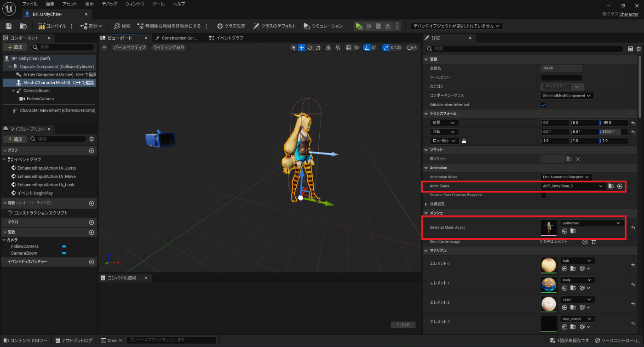Viewport: 644px width, 347px height.
Task: Collapse Capsule Component tree node
Action: pyautogui.click(x=10, y=67)
